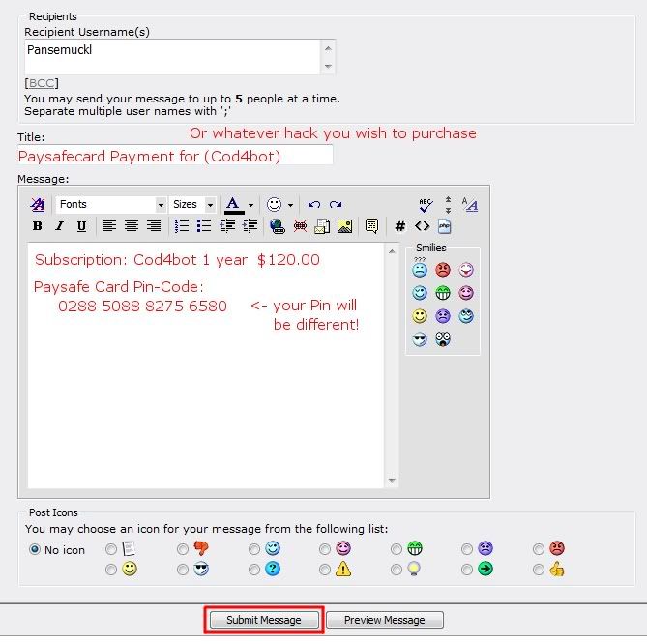
Task: Wrap selection in quote tags
Action: [x=371, y=226]
